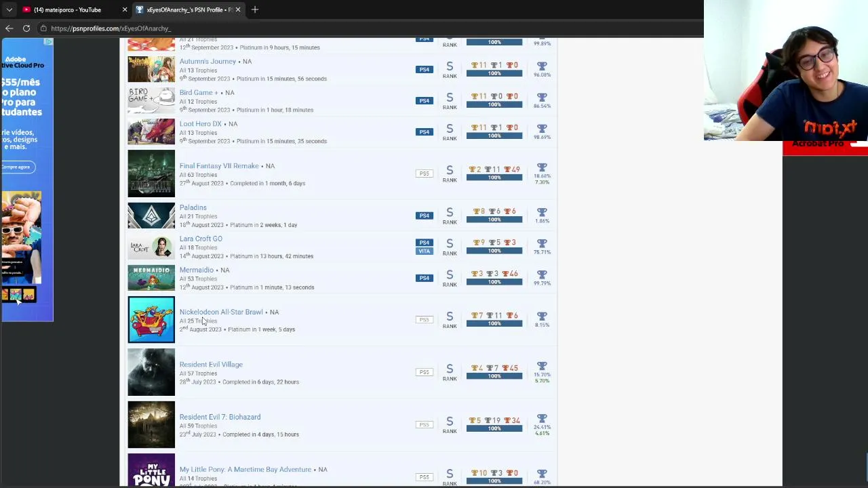Click the PS4 badge on Paladins row
This screenshot has width=868, height=488.
[x=424, y=216]
